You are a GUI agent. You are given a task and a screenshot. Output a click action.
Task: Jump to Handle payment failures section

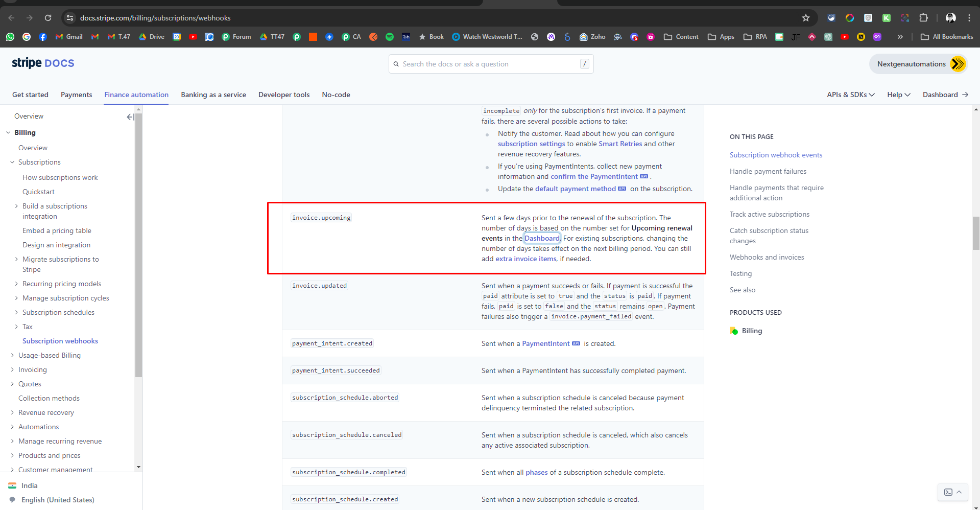[768, 171]
